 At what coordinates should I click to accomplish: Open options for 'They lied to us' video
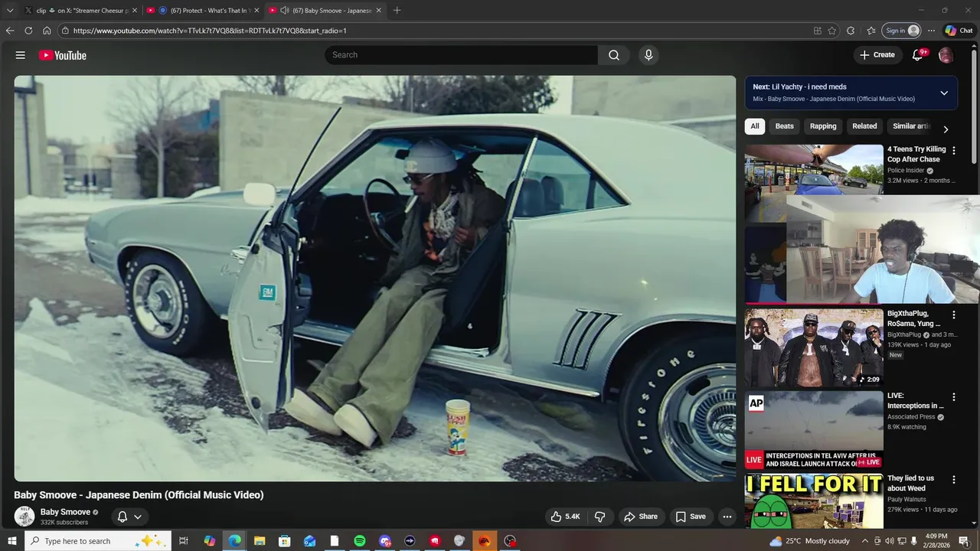point(954,480)
